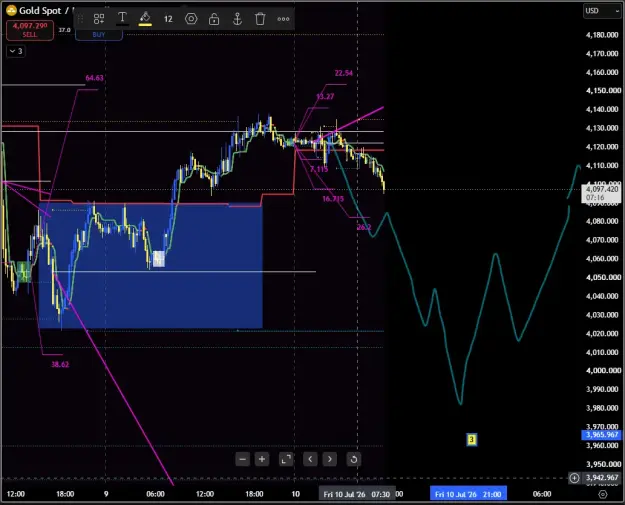
Task: Zoom out the chart with minus button
Action: coord(242,459)
